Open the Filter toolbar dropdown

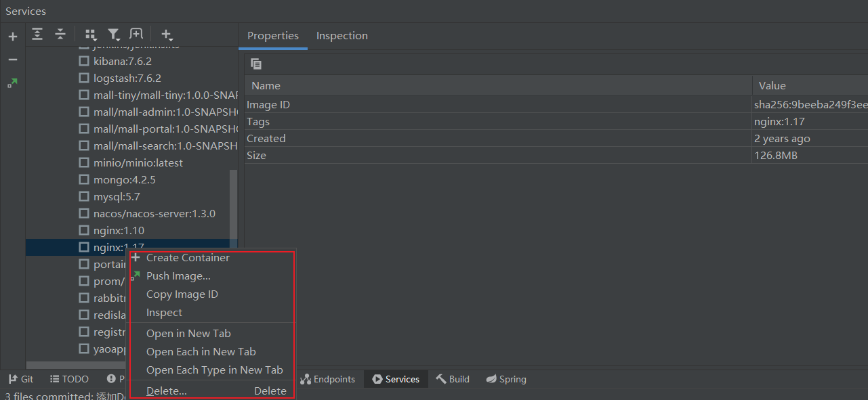coord(114,35)
